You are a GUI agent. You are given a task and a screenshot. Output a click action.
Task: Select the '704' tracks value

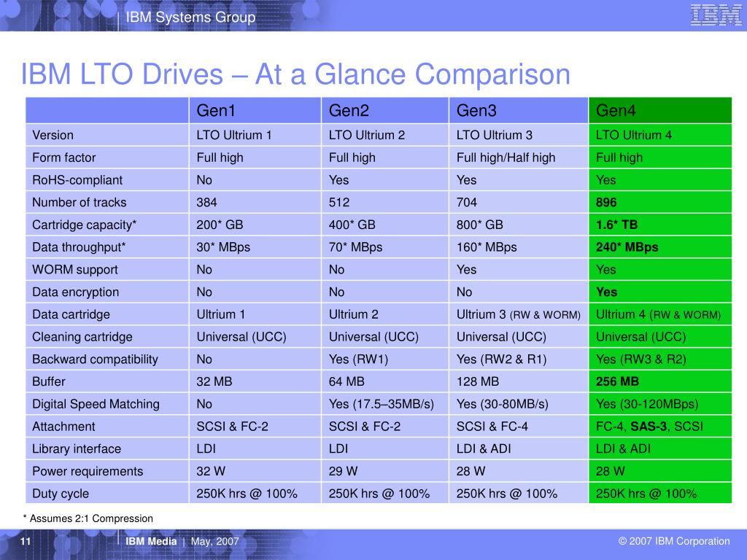click(467, 203)
